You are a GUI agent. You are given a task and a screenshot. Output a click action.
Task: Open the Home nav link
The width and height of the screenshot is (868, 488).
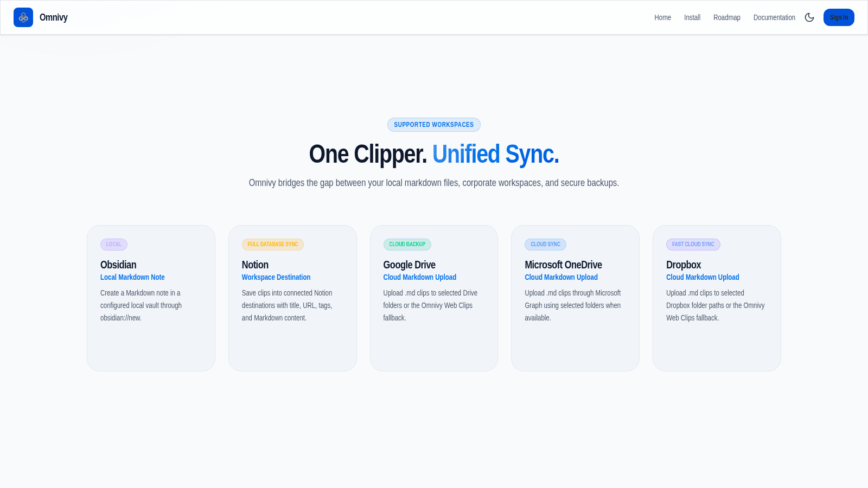point(662,17)
